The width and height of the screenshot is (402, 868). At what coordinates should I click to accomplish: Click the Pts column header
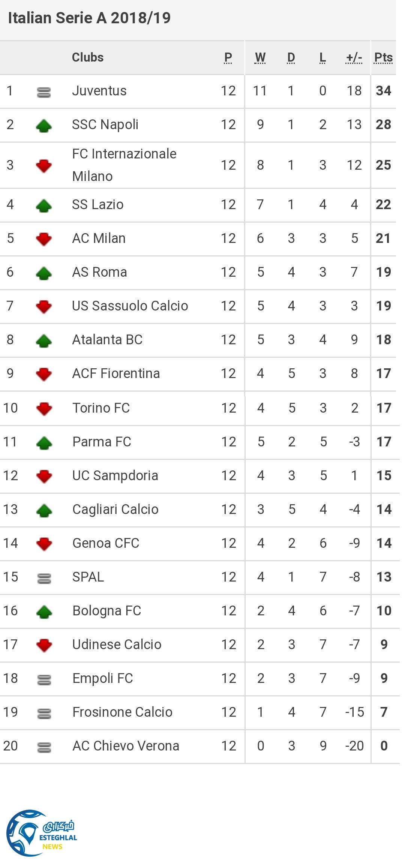(383, 57)
